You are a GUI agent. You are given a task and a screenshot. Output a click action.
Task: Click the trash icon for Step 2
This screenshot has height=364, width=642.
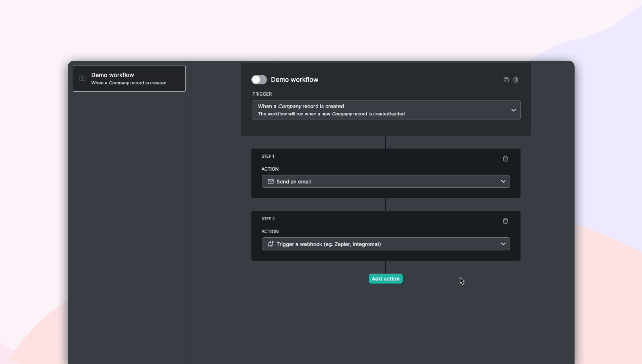[x=505, y=221]
